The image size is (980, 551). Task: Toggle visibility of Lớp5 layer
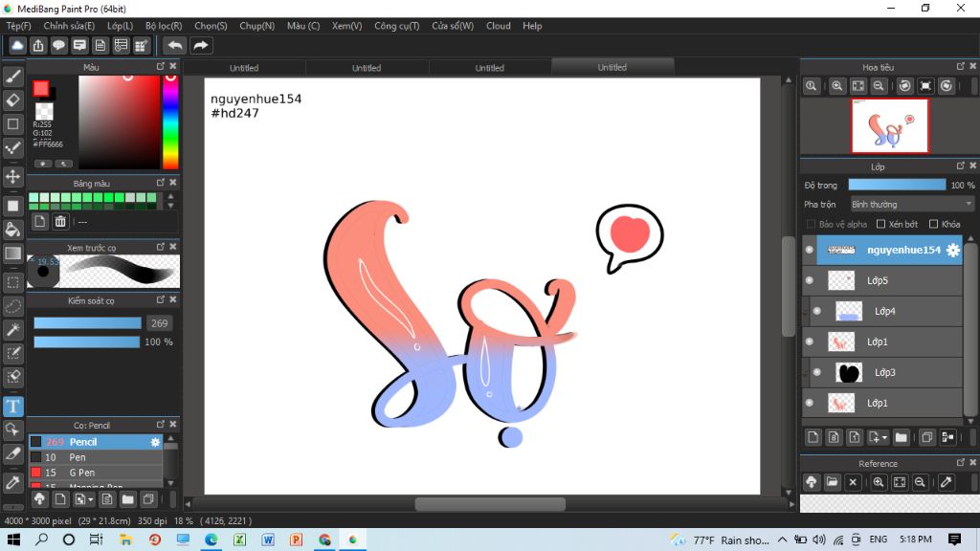click(810, 280)
